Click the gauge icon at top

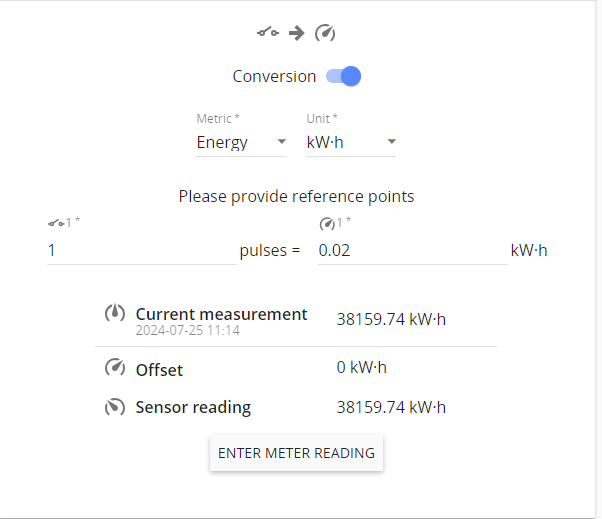[x=325, y=33]
